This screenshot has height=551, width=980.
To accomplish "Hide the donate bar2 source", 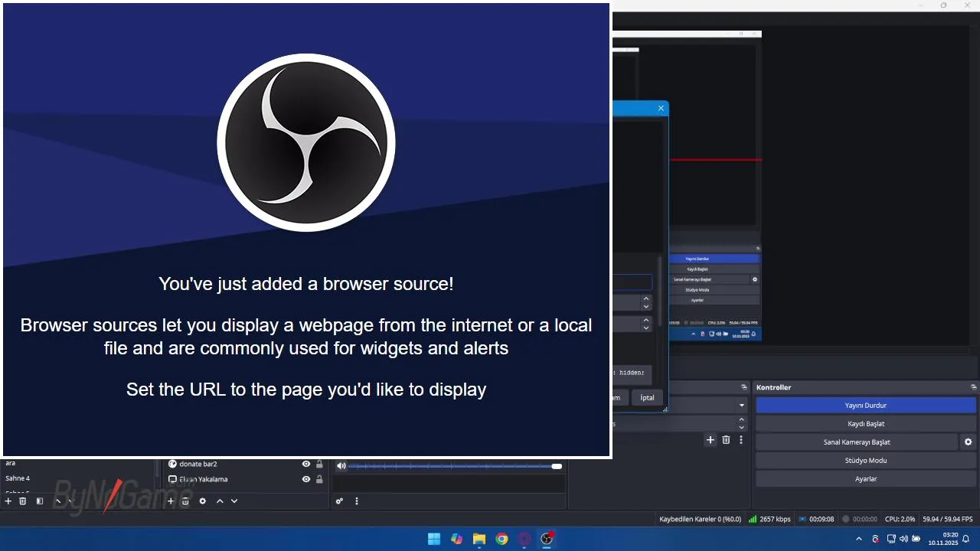I will (306, 464).
